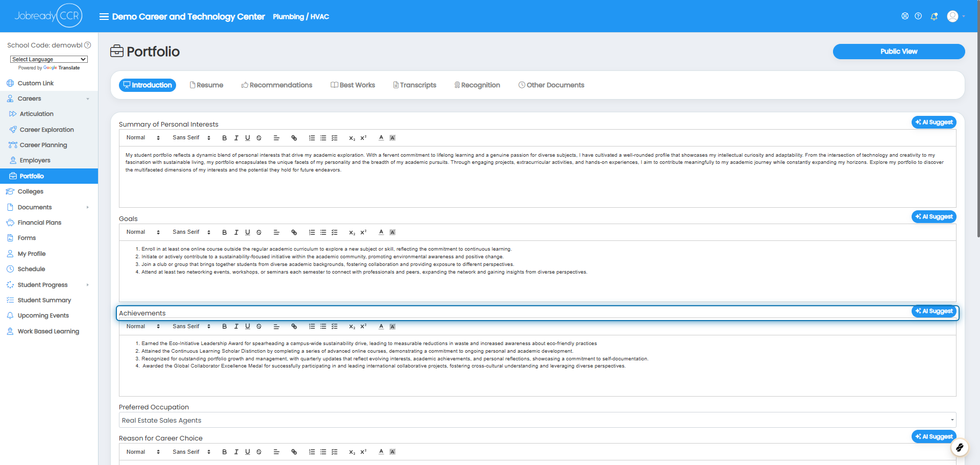Image resolution: width=980 pixels, height=465 pixels.
Task: Open text color picker in Summary toolbar
Action: point(381,138)
